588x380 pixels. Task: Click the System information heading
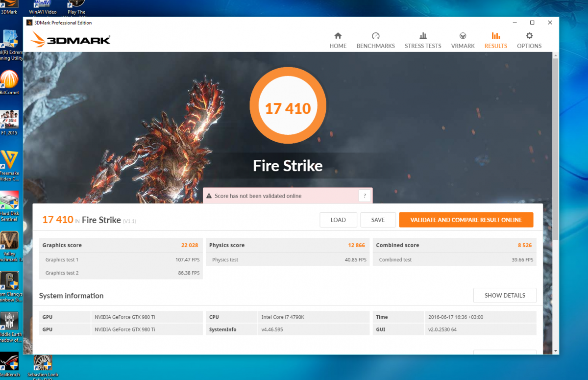(71, 296)
